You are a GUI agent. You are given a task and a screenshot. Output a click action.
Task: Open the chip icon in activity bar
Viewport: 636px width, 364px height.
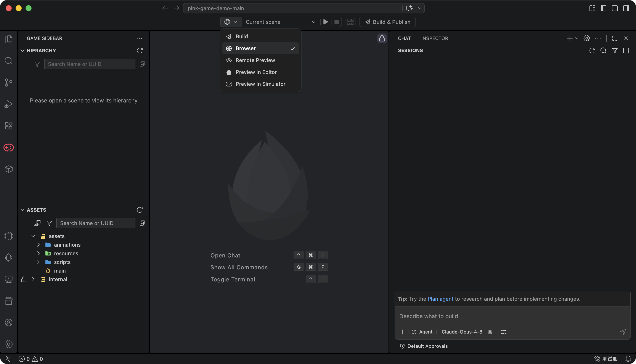(x=8, y=236)
